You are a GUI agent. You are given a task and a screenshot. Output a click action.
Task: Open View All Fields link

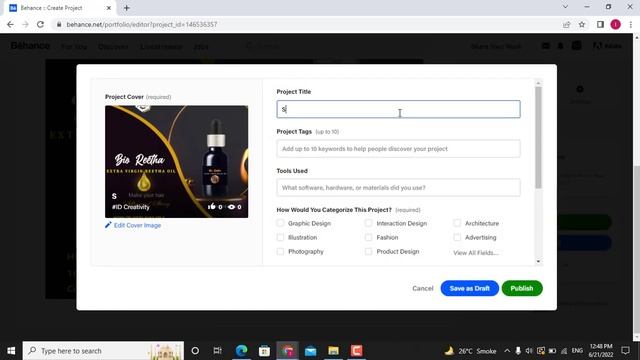(476, 253)
